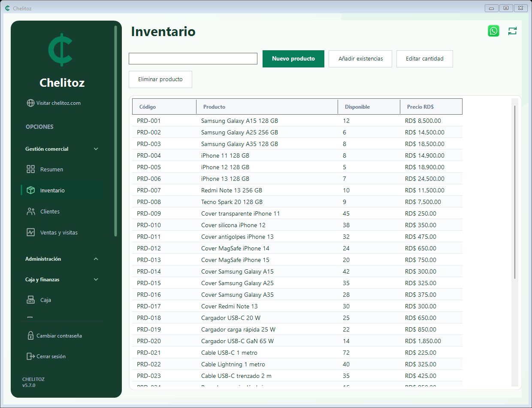Select Cover MagSafe iPhone 14 row

[297, 248]
